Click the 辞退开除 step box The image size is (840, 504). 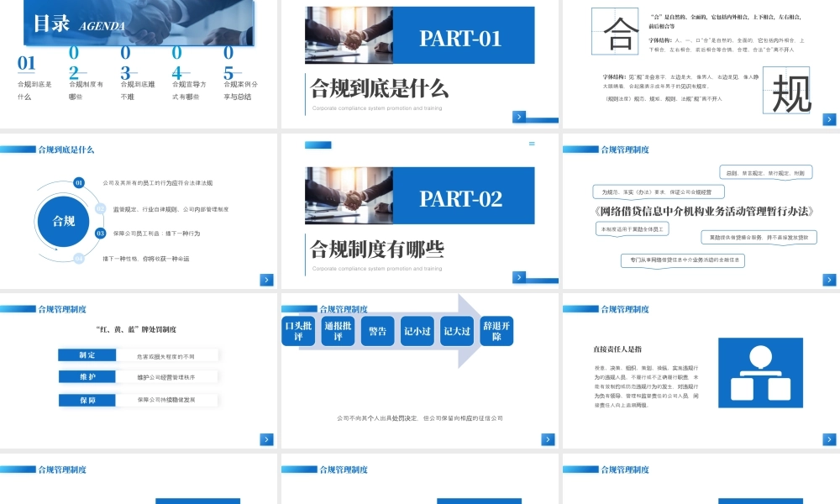point(496,331)
